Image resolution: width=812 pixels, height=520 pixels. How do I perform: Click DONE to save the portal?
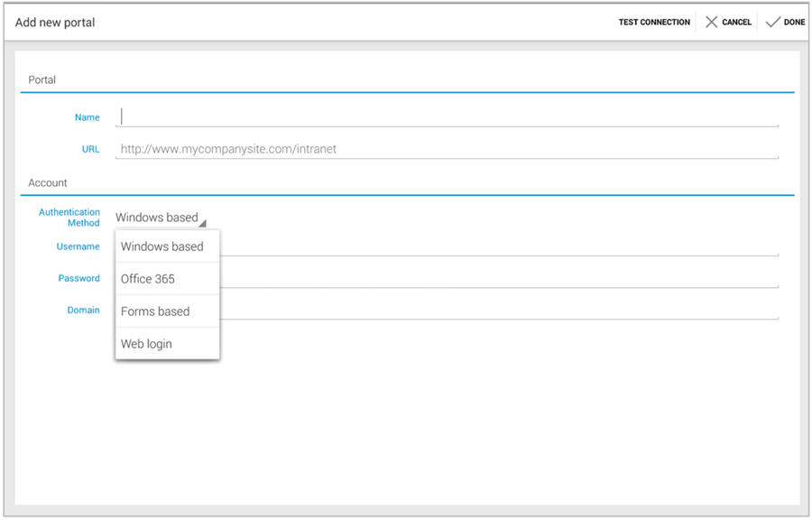[784, 22]
